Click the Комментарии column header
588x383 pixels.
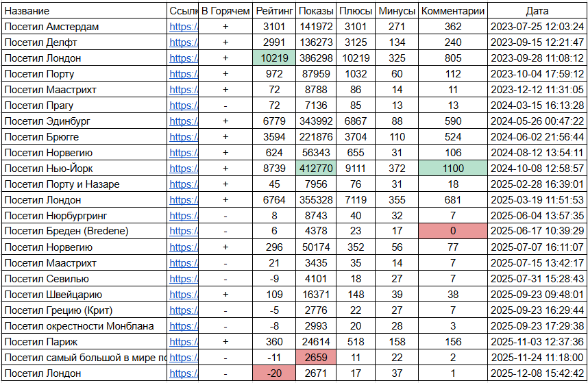[x=452, y=11]
